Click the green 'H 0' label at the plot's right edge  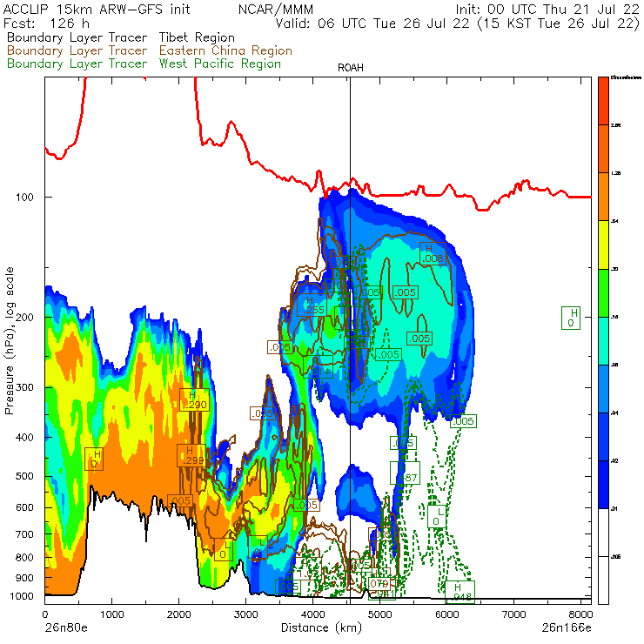point(571,318)
